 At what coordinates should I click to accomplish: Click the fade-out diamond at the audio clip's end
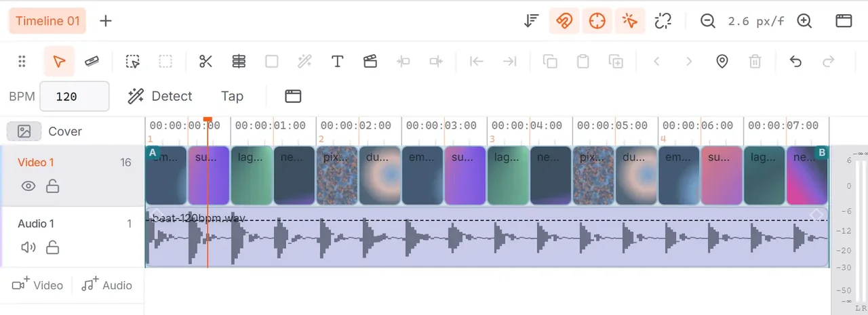pos(816,214)
